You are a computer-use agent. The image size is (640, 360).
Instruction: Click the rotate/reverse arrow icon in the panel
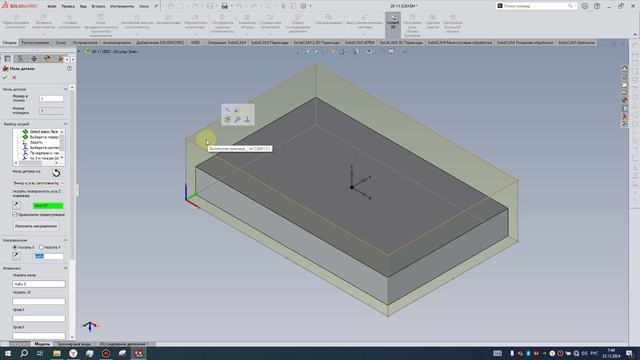tap(56, 173)
